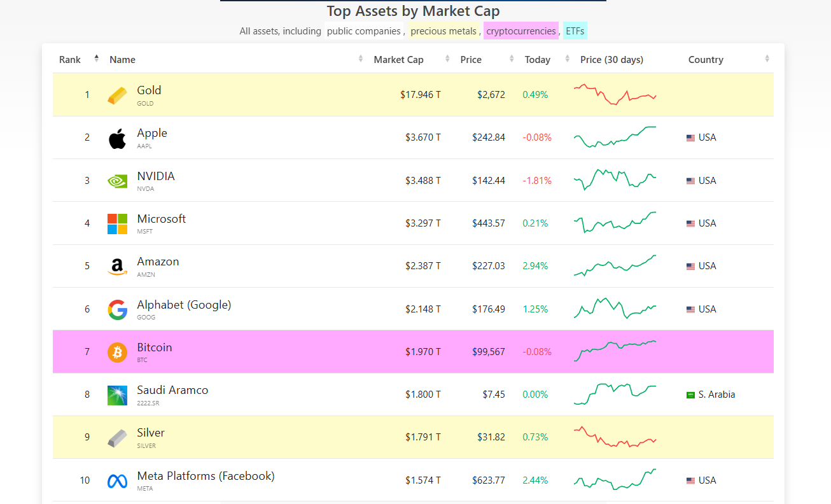Click Gold's 30-day price chart
This screenshot has height=504, width=831.
(x=615, y=95)
